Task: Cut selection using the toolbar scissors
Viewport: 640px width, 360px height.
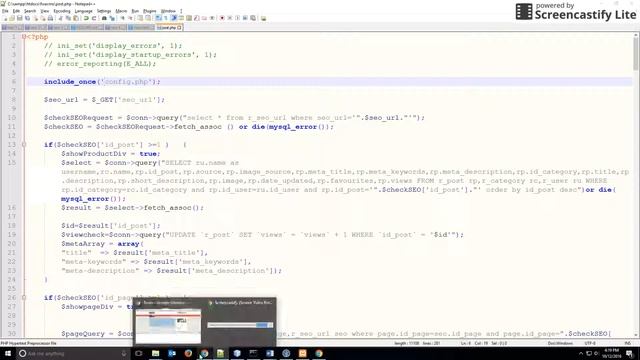Action: coord(61,18)
